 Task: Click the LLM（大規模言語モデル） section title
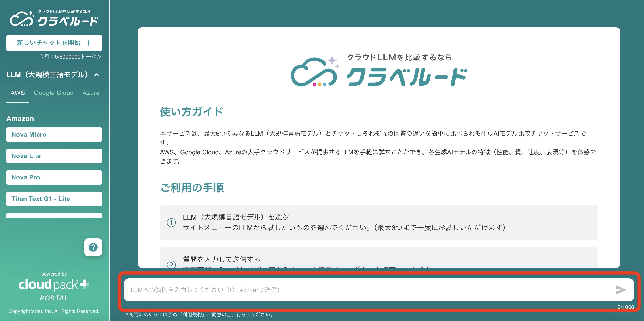(x=47, y=75)
